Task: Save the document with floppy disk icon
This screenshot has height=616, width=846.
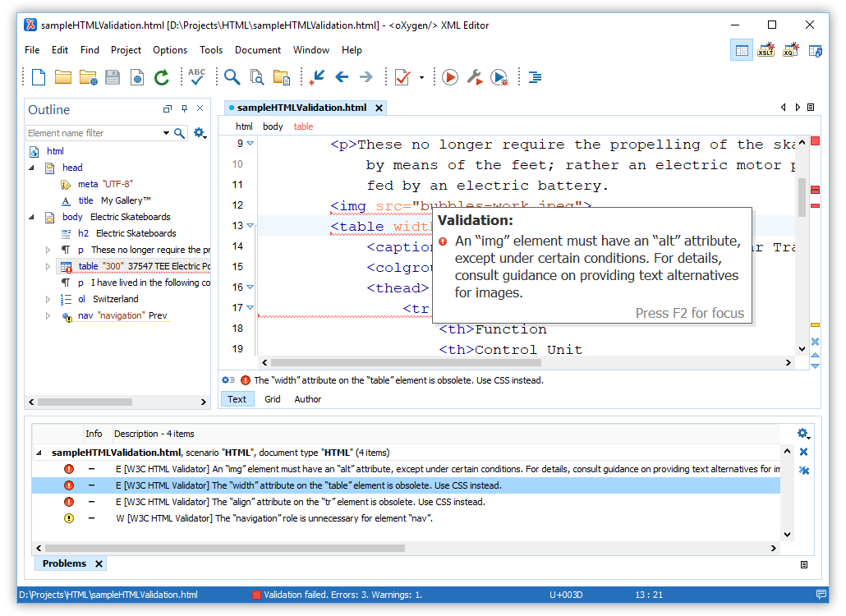Action: tap(113, 77)
